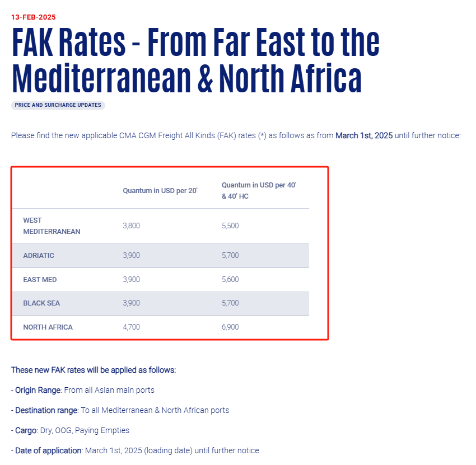Select the BLACK SEA row label

(x=41, y=303)
